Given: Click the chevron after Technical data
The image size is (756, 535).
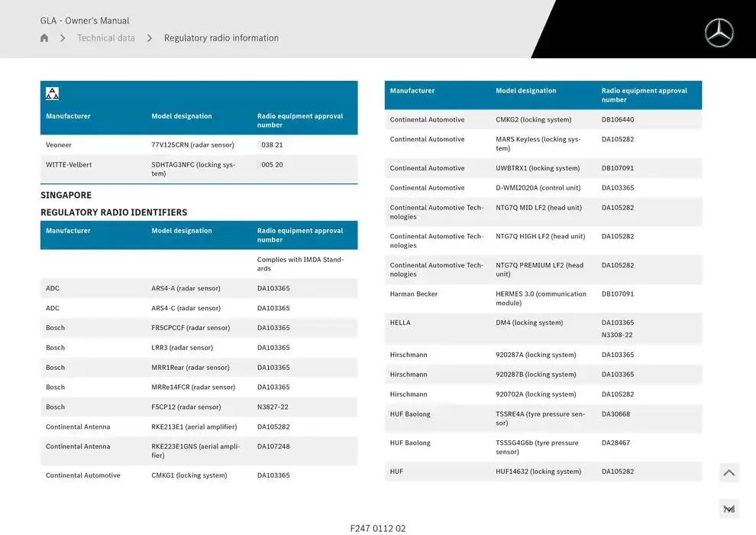Looking at the screenshot, I should point(150,38).
